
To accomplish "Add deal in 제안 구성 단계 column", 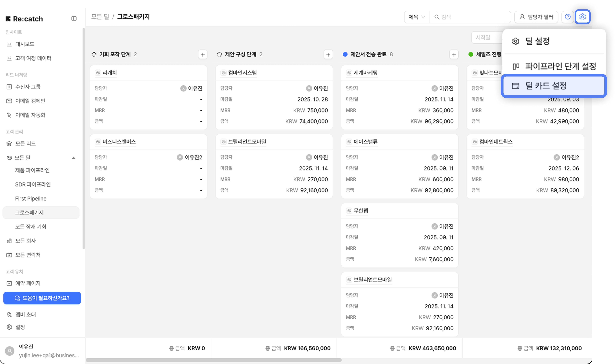I will click(328, 55).
